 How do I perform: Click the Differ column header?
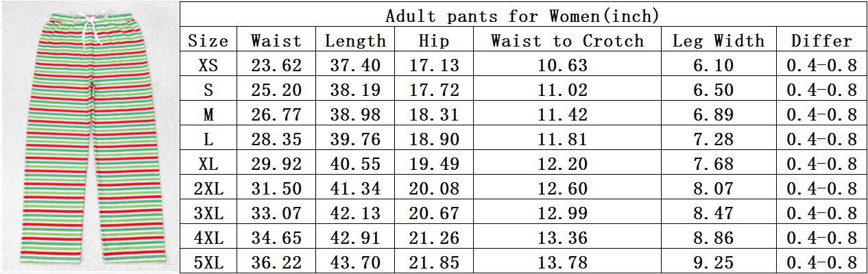821,40
